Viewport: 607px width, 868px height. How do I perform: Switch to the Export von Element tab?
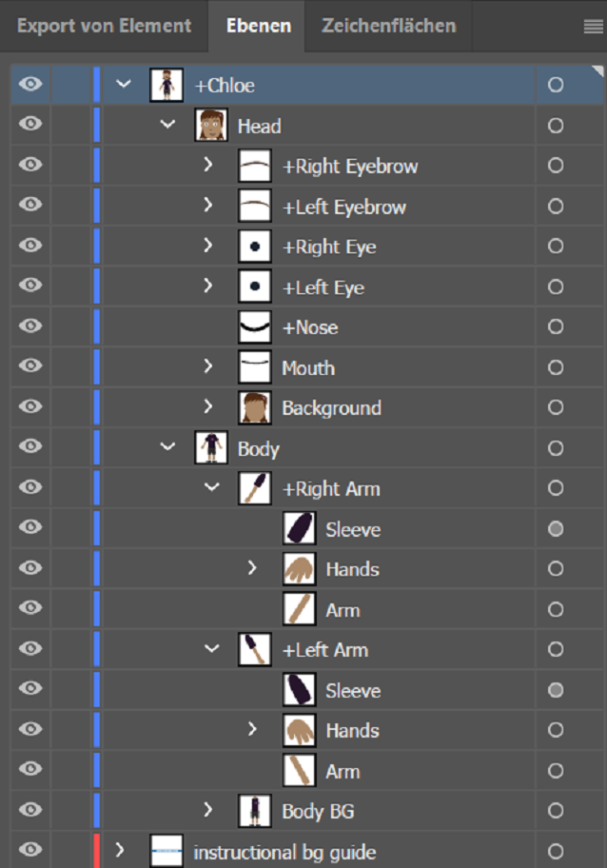pyautogui.click(x=104, y=26)
